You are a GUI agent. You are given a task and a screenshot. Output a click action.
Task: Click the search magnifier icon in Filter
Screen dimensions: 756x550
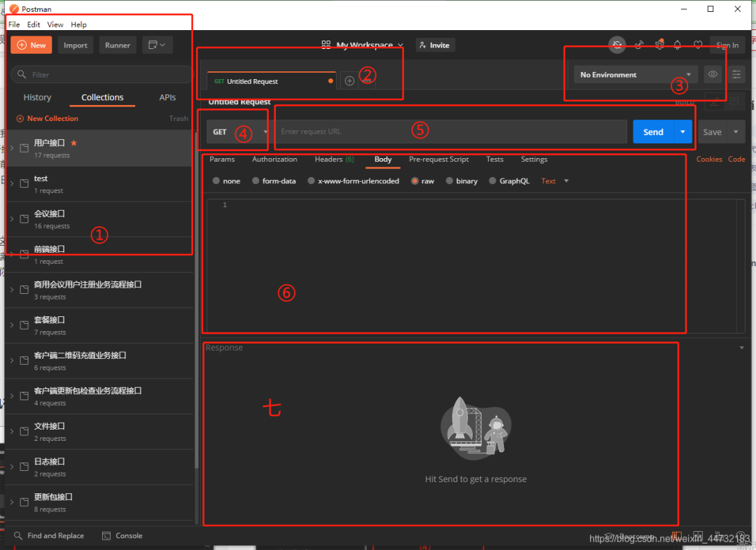[22, 74]
